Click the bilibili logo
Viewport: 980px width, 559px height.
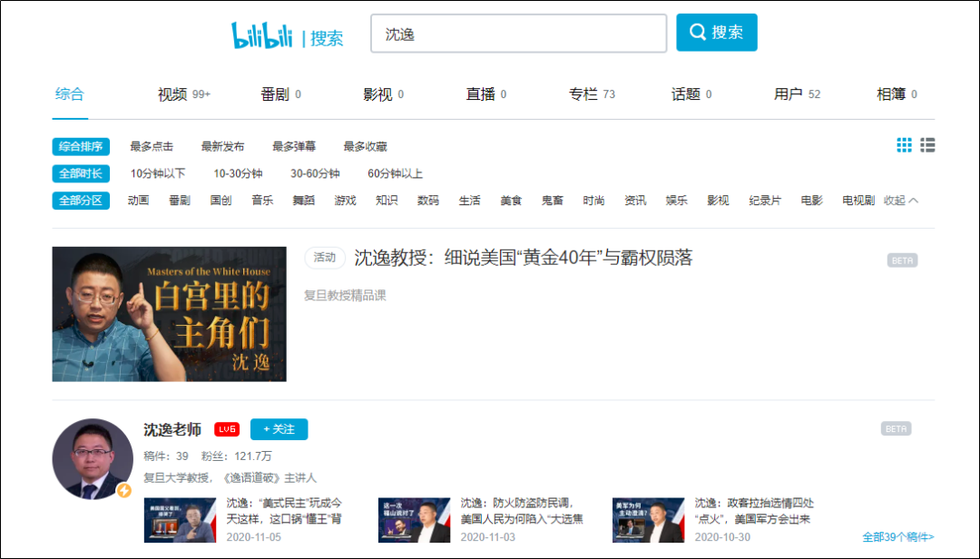point(262,35)
